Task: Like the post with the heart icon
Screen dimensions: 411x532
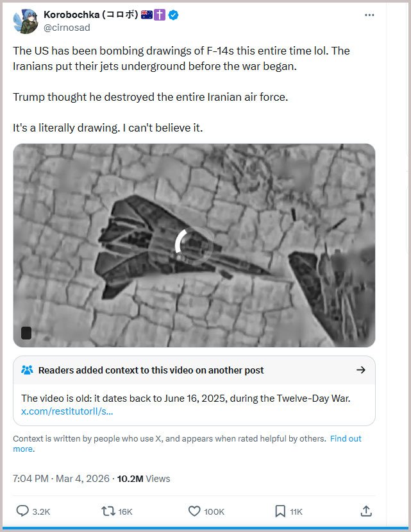Action: [194, 511]
